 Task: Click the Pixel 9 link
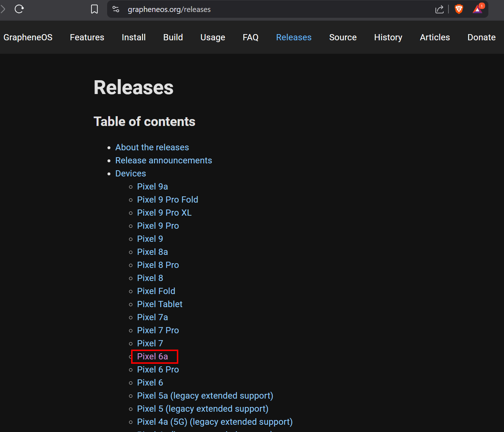pyautogui.click(x=150, y=239)
